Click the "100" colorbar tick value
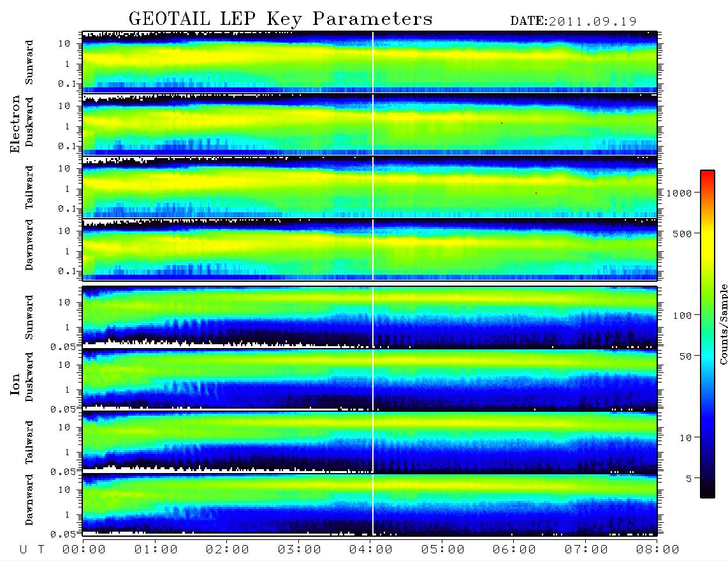Image resolution: width=728 pixels, height=561 pixels. click(682, 316)
